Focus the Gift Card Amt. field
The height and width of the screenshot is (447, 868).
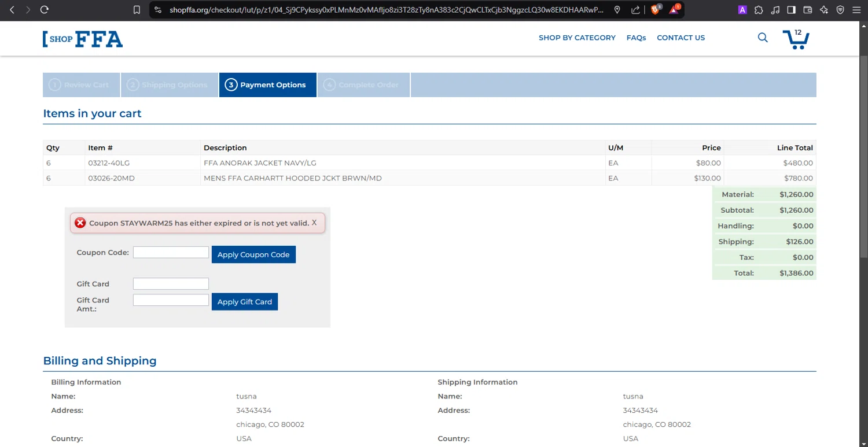[171, 300]
